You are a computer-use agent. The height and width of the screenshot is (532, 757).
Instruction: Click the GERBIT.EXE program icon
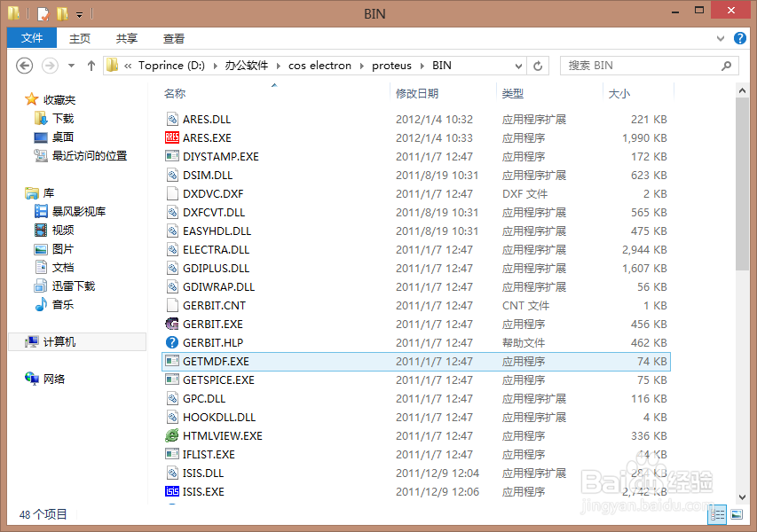[x=172, y=325]
